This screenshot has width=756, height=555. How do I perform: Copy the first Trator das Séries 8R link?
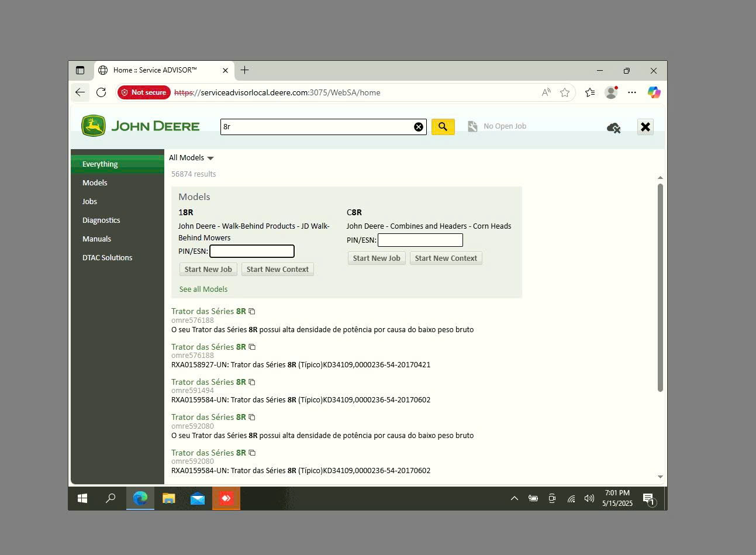[x=252, y=311]
